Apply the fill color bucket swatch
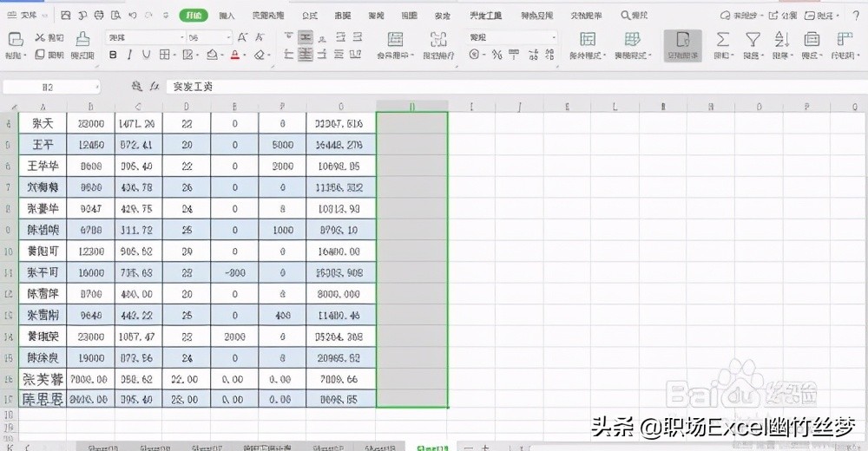868x451 pixels. pyautogui.click(x=212, y=55)
